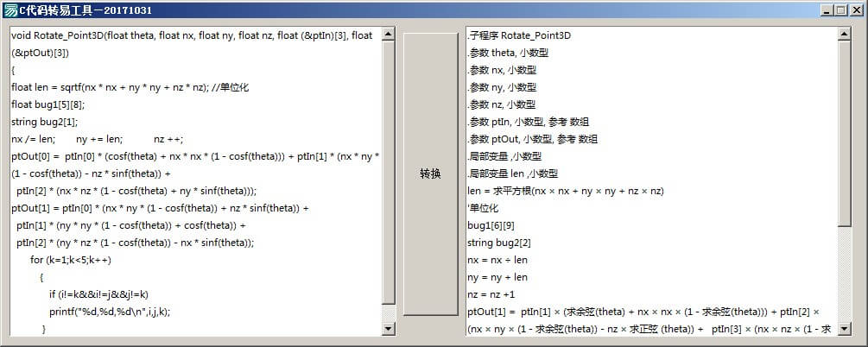This screenshot has width=868, height=347.
Task: Click the app icon in title bar
Action: (x=10, y=9)
